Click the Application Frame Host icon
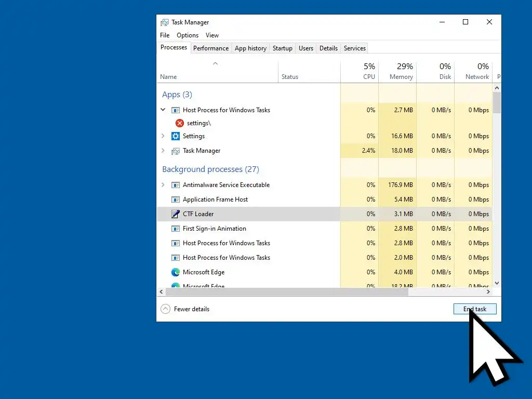This screenshot has height=399, width=532. coord(176,199)
